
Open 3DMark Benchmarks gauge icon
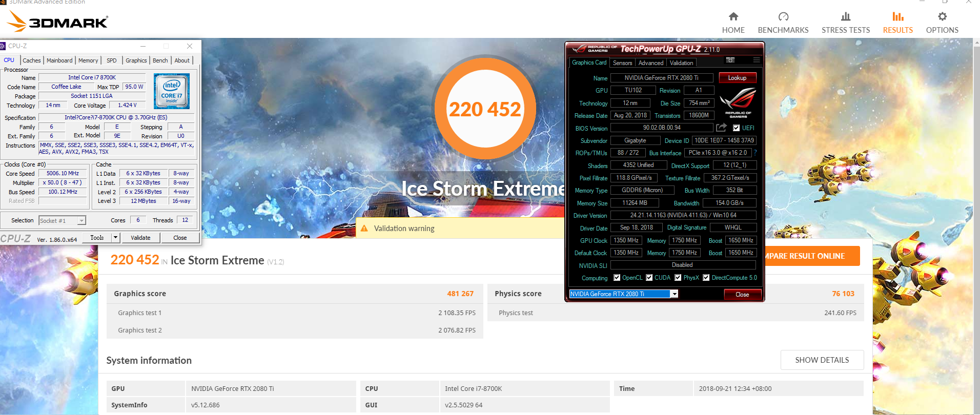tap(783, 16)
